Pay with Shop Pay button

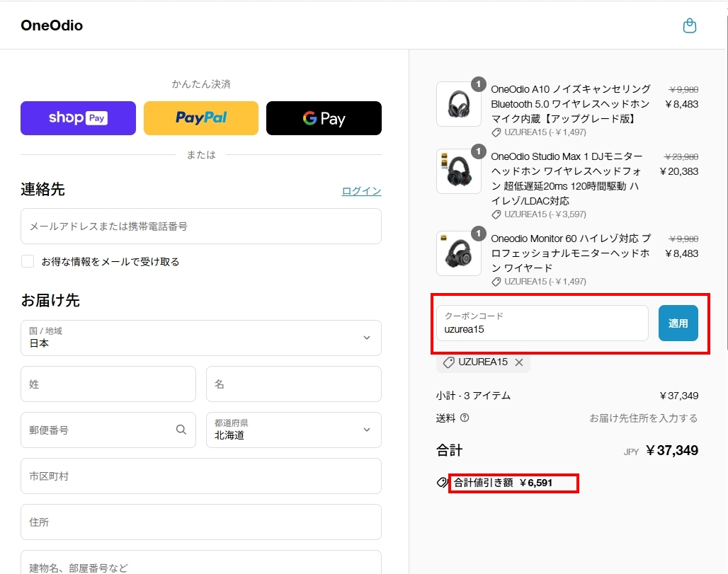(78, 118)
